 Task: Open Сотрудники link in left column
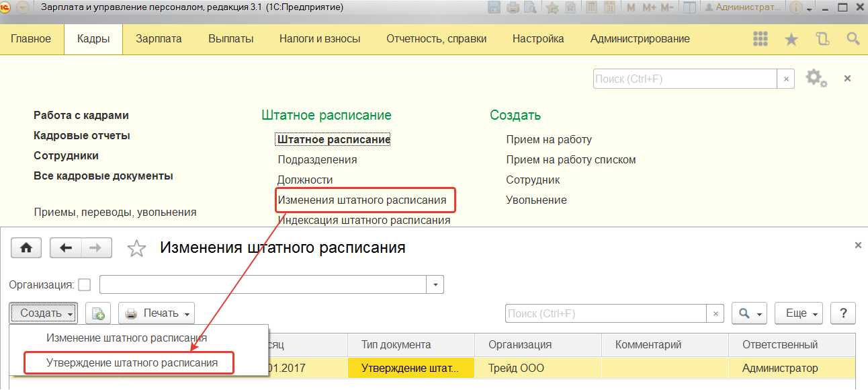click(x=66, y=156)
